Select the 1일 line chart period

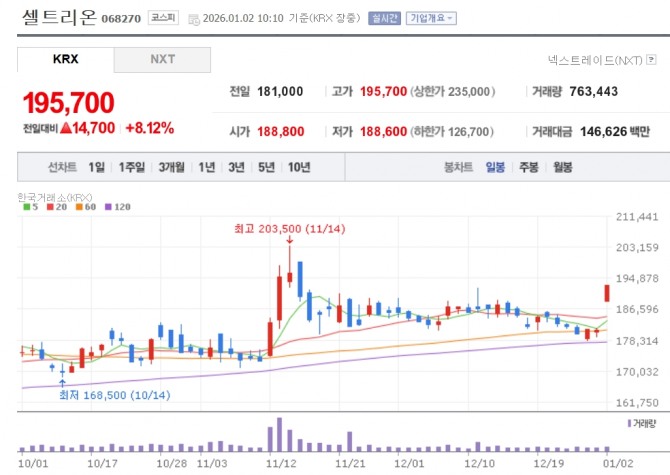point(97,167)
